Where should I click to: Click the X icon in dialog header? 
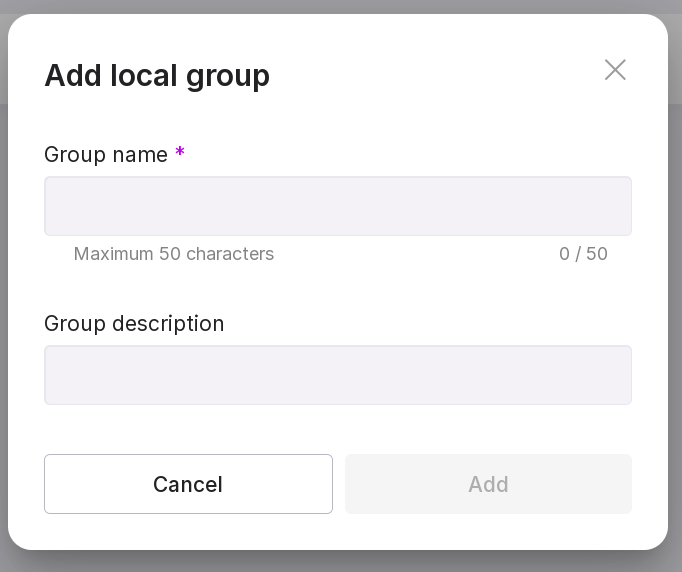click(x=615, y=70)
